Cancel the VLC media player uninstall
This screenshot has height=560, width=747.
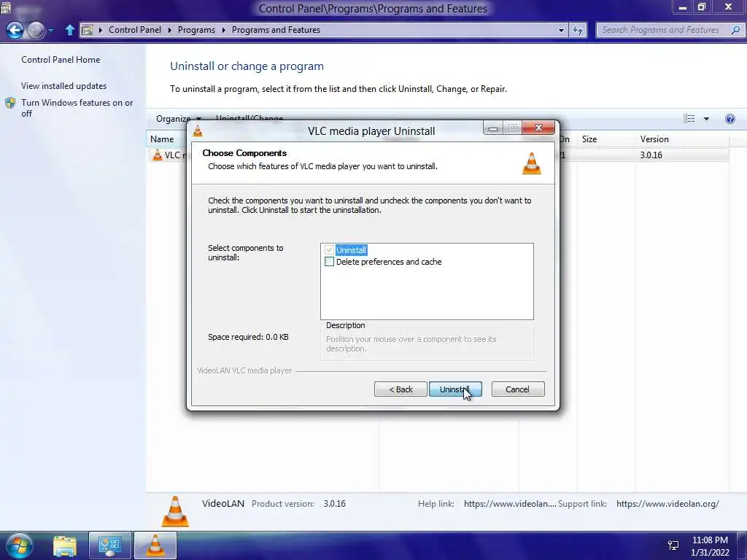pos(517,389)
